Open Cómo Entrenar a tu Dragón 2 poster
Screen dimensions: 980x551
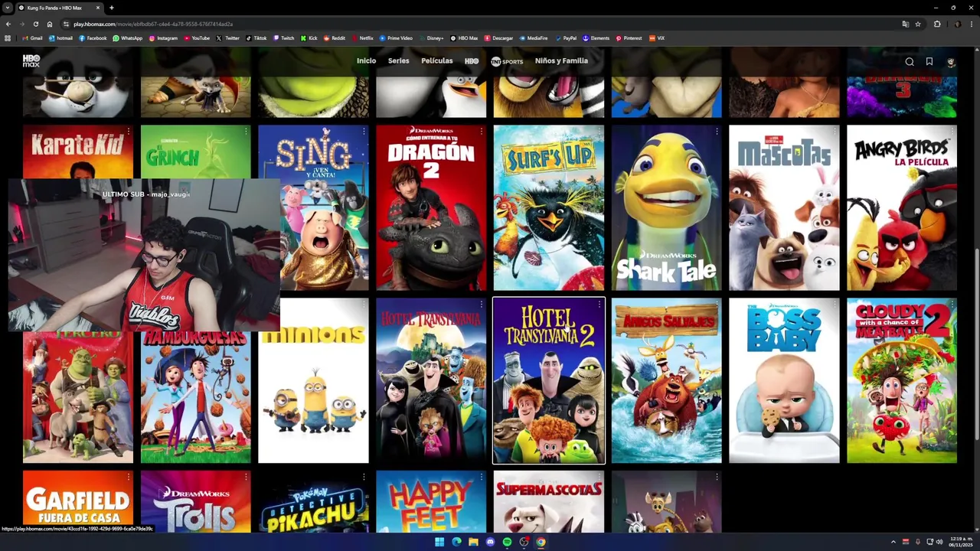point(431,208)
